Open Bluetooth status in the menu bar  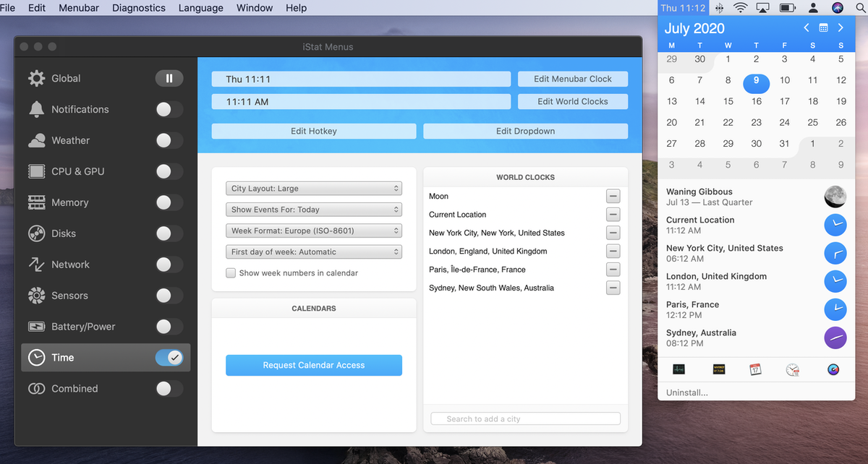point(719,8)
